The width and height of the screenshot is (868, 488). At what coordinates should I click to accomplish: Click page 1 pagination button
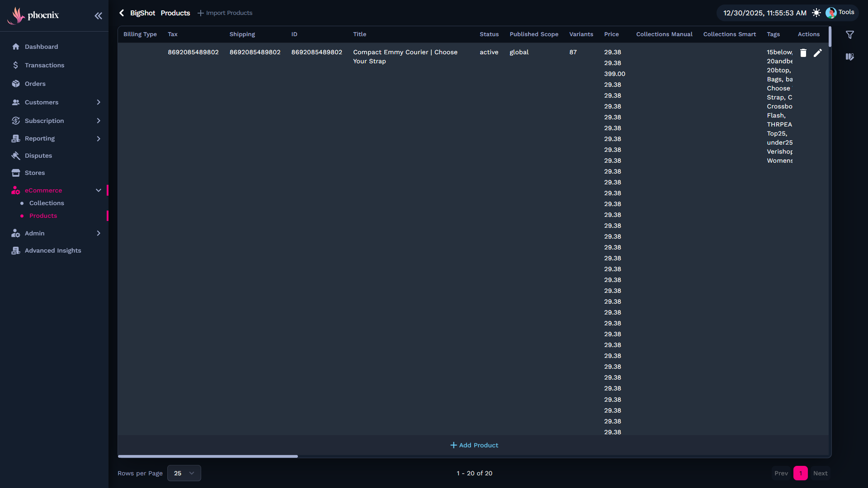(x=800, y=473)
